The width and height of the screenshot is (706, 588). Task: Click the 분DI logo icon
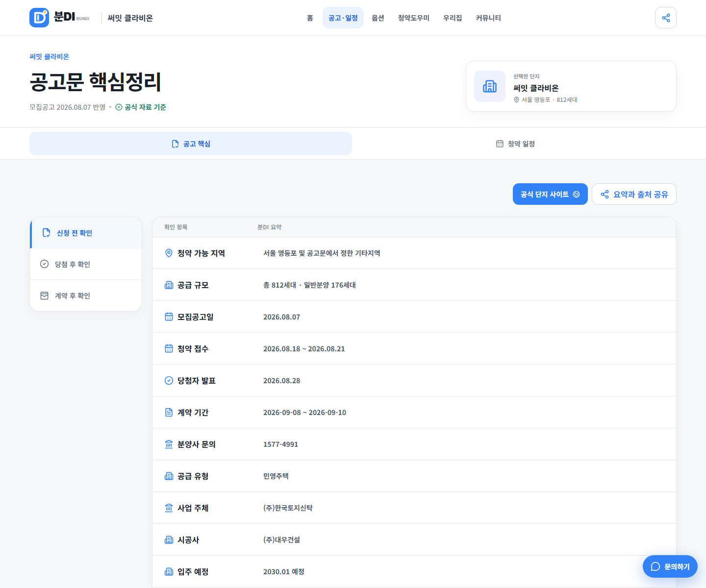tap(39, 18)
